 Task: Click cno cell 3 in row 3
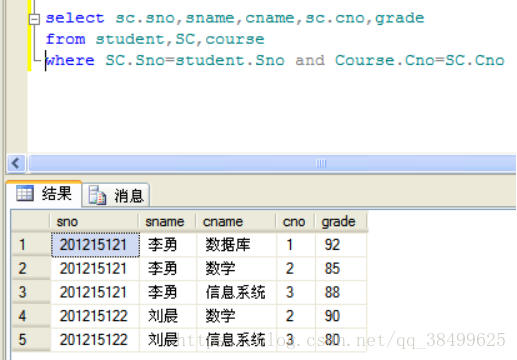coord(296,292)
